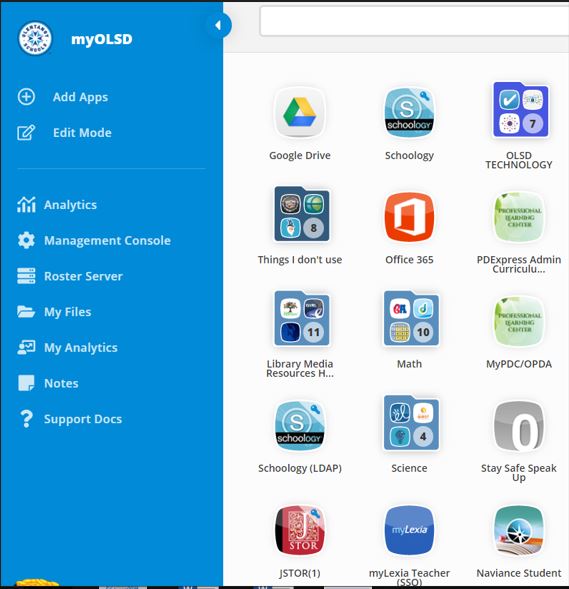Click the Management Console gear icon
Viewport: 569px width, 589px height.
[26, 240]
